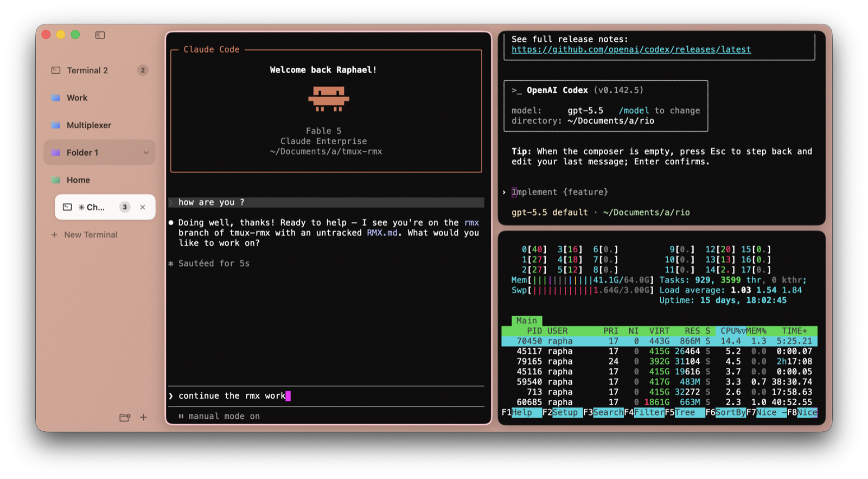Click the '/model' command text in Codex
Image resolution: width=868 pixels, height=479 pixels.
634,111
